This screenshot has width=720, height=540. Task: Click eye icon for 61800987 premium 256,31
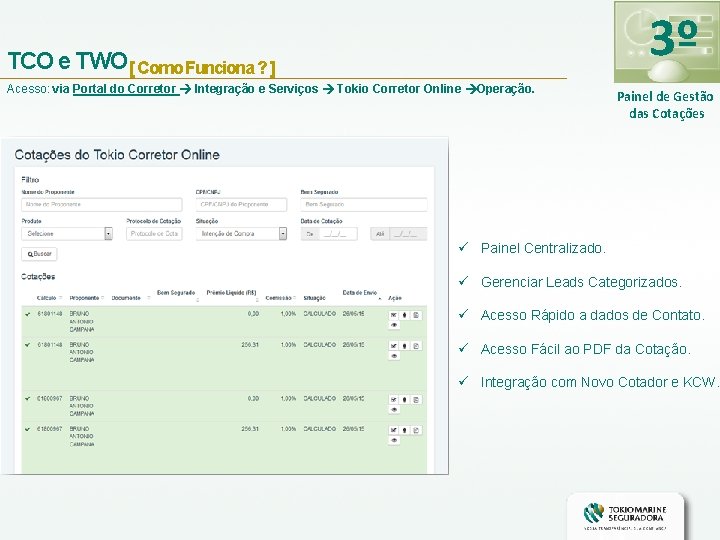click(x=394, y=440)
